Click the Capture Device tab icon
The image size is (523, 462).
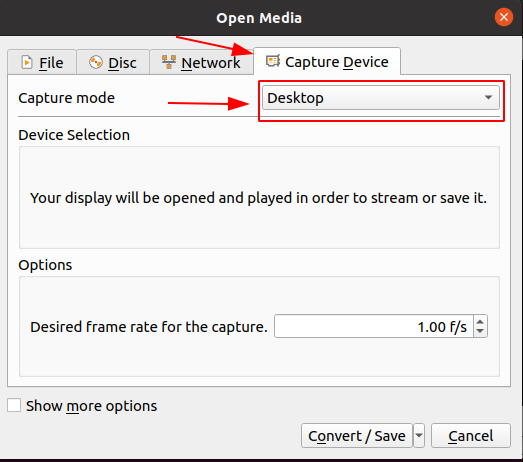(273, 61)
